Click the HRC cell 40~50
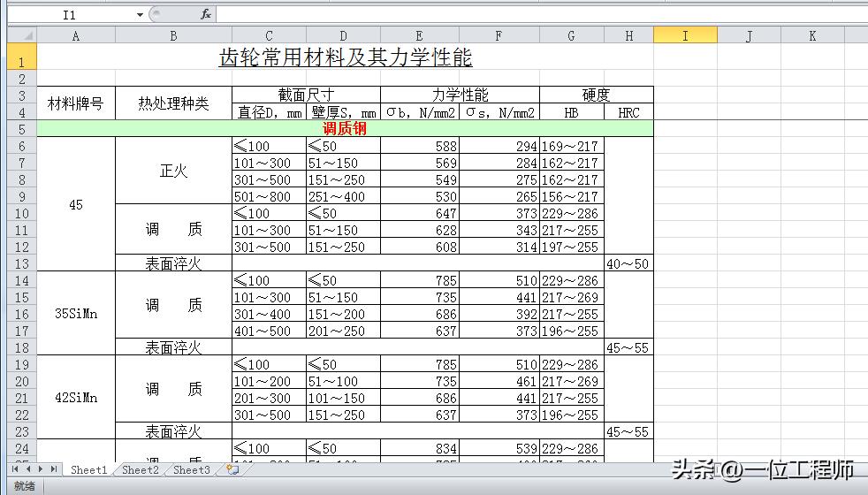This screenshot has height=495, width=868. coord(628,263)
